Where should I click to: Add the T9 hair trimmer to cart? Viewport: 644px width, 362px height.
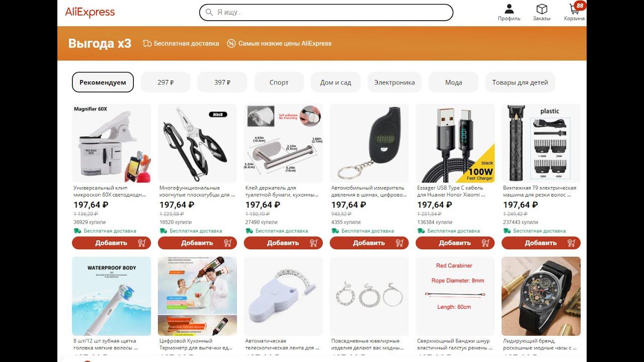[541, 243]
